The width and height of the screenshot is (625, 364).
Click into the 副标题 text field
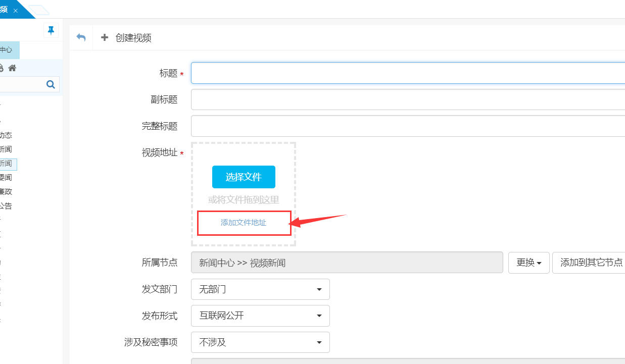tap(407, 99)
